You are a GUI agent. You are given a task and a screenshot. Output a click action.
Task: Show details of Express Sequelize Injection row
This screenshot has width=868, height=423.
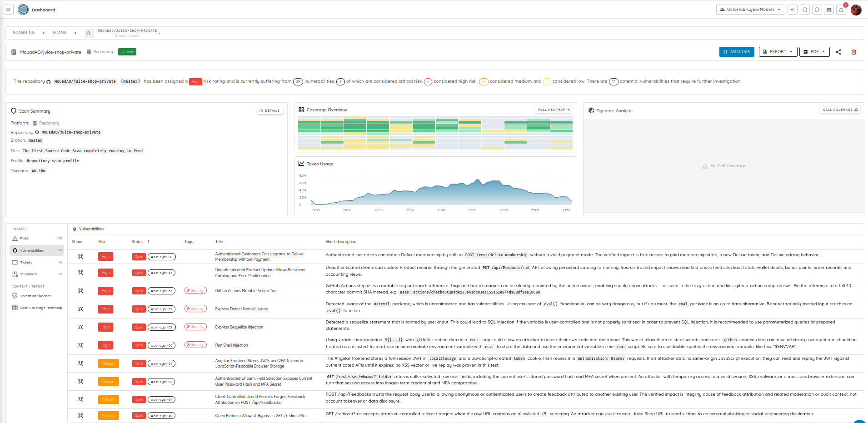pyautogui.click(x=80, y=327)
